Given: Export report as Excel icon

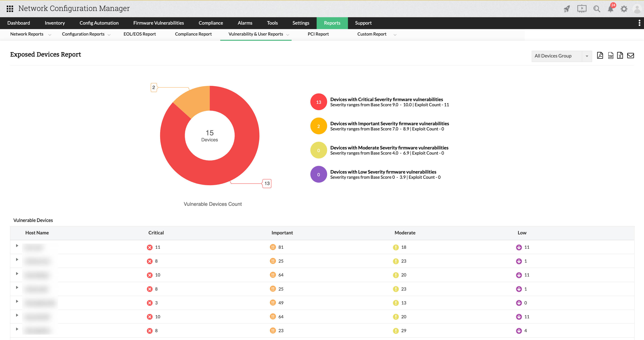Looking at the screenshot, I should [620, 55].
